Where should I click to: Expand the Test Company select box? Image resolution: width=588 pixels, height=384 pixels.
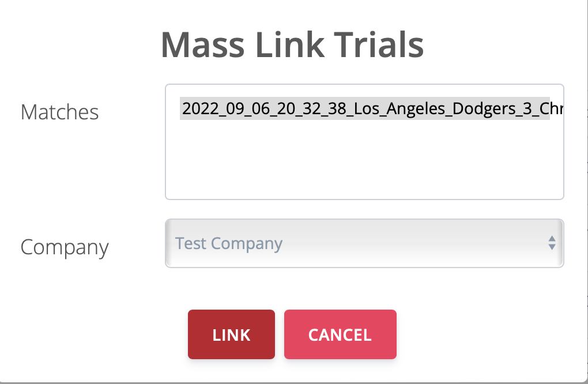coord(364,243)
